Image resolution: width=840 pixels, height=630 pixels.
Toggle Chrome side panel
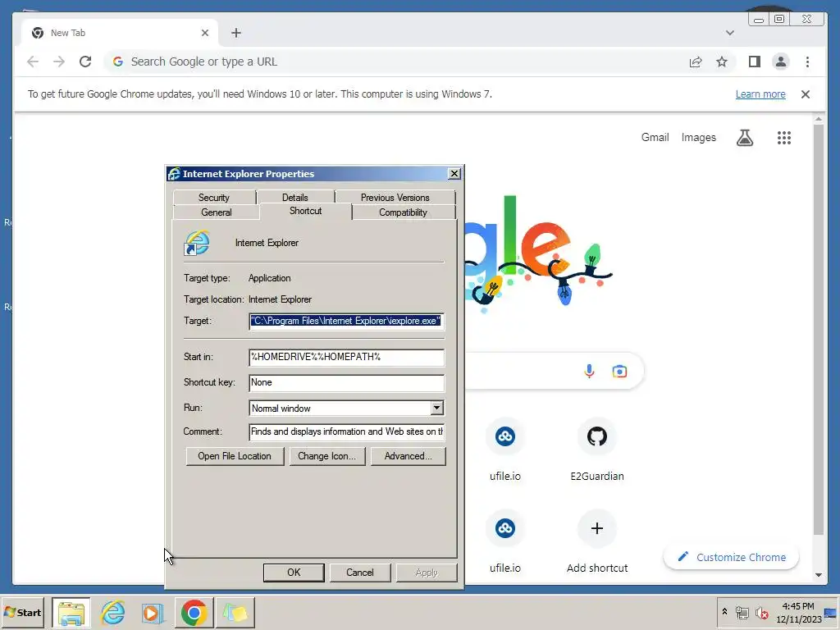coord(755,62)
